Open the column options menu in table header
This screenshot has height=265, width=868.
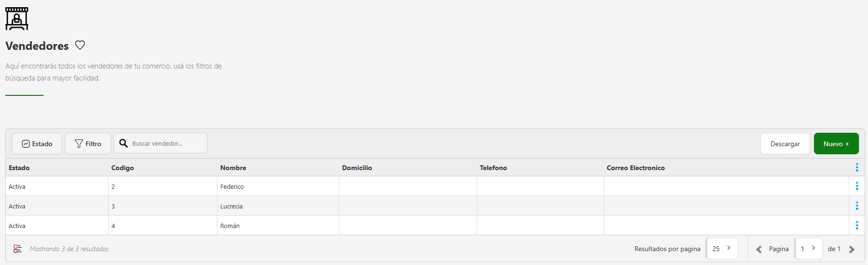pos(857,168)
